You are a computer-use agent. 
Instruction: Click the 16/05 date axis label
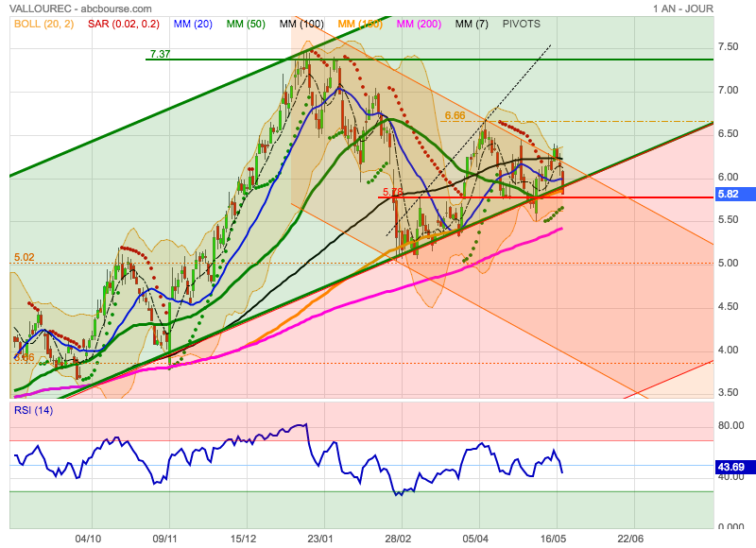coord(553,539)
